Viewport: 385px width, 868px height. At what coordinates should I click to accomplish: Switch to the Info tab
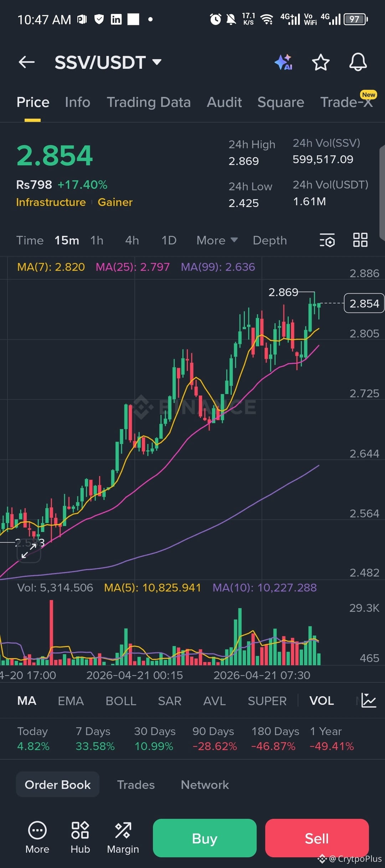pyautogui.click(x=77, y=102)
